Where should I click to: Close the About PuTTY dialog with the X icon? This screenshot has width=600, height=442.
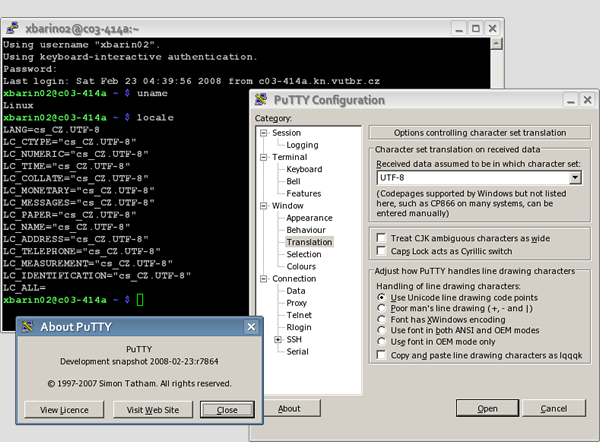click(250, 326)
